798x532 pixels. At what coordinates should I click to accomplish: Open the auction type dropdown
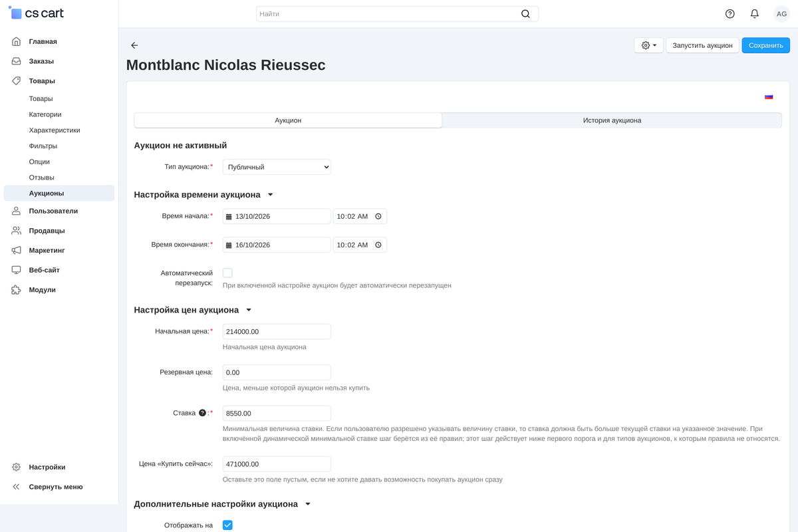pos(277,167)
